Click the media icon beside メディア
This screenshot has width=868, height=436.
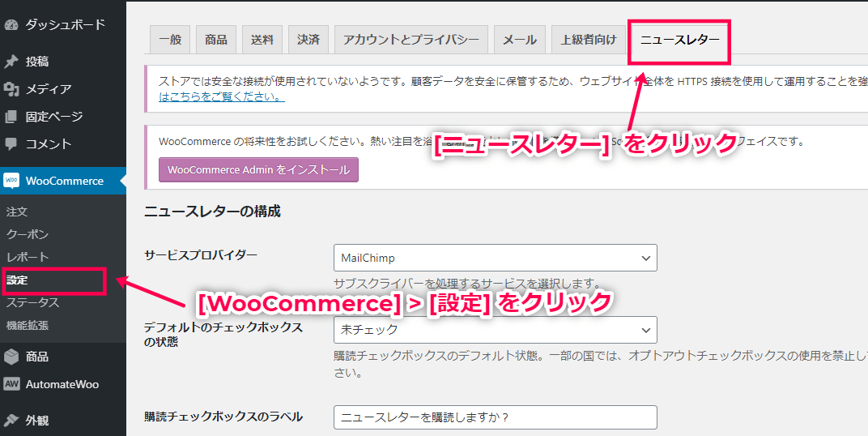pyautogui.click(x=11, y=88)
